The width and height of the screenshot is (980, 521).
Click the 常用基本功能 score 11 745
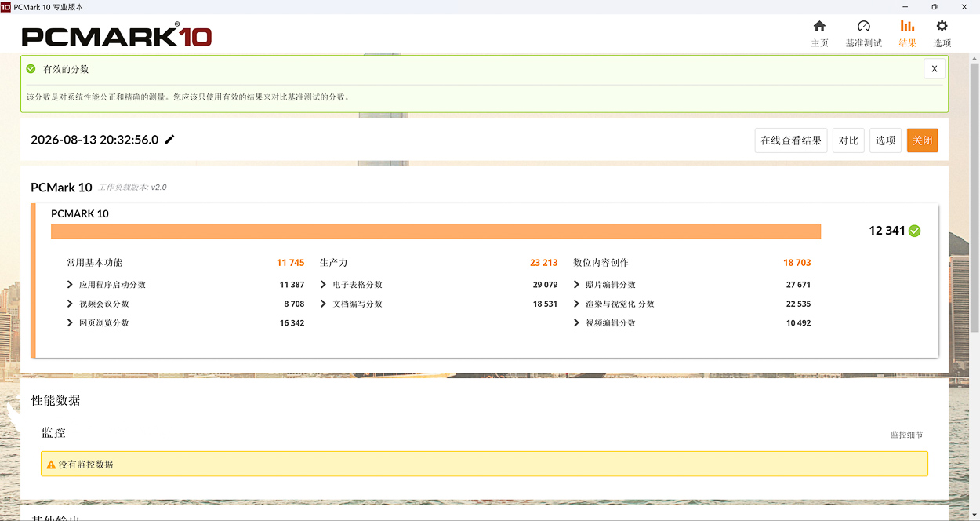[x=290, y=263]
